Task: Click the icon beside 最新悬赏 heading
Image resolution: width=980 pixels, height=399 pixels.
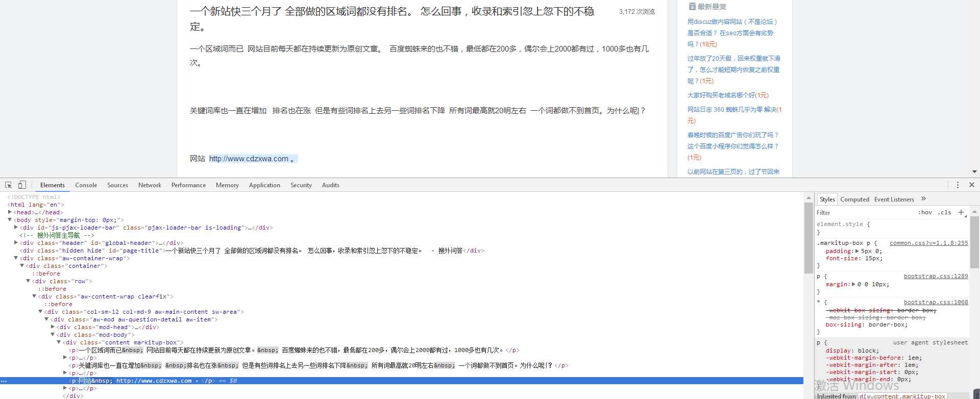Action: pyautogui.click(x=692, y=7)
